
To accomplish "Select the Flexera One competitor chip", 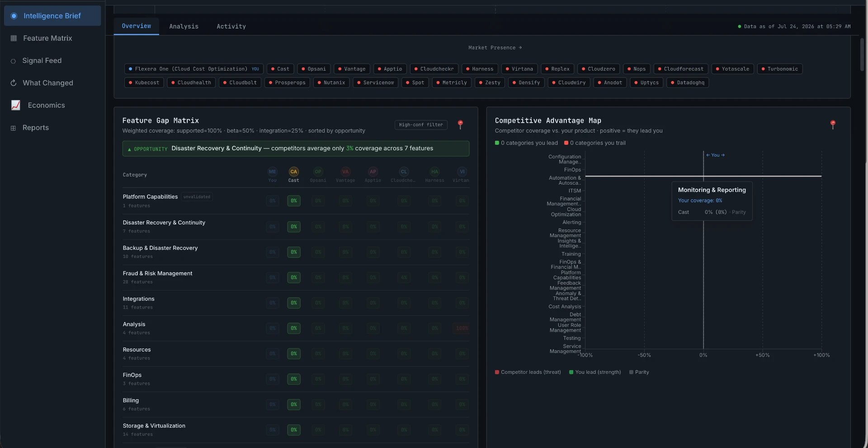I will [x=194, y=69].
